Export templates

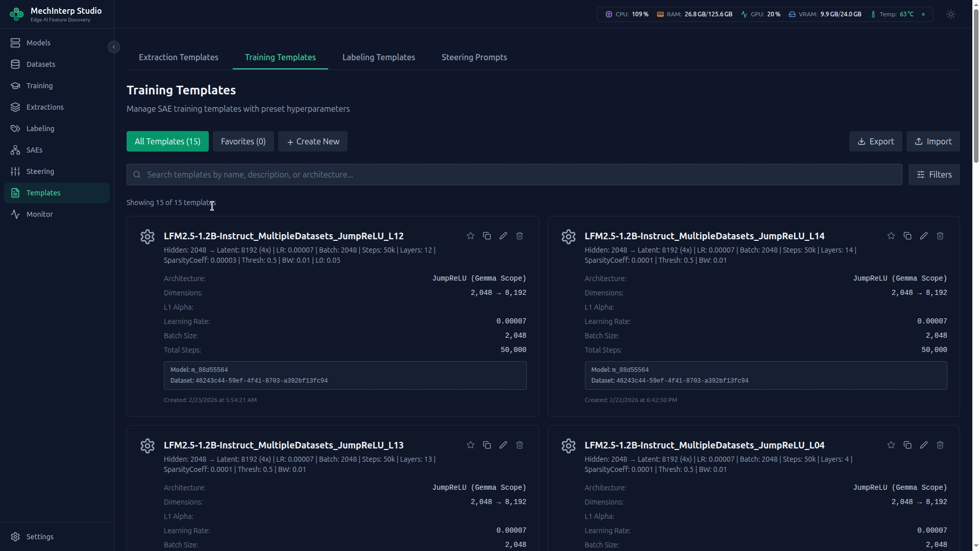pyautogui.click(x=875, y=141)
